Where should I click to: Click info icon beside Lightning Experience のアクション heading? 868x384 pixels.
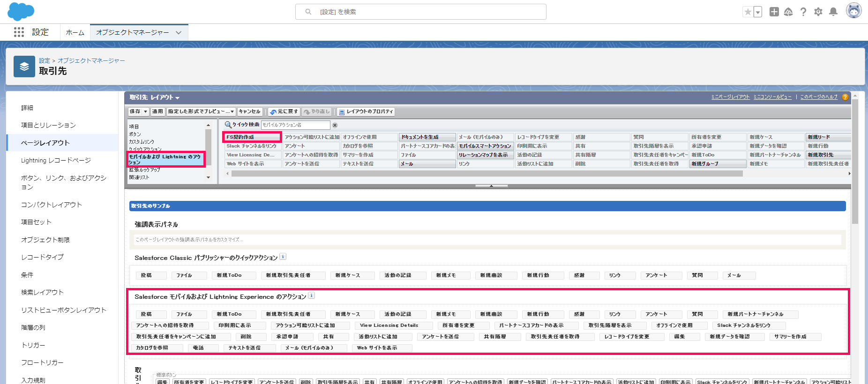click(x=311, y=295)
